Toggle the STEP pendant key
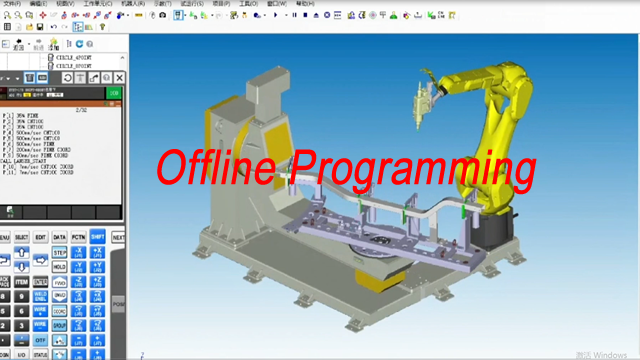Image resolution: width=640 pixels, height=360 pixels. (60, 253)
